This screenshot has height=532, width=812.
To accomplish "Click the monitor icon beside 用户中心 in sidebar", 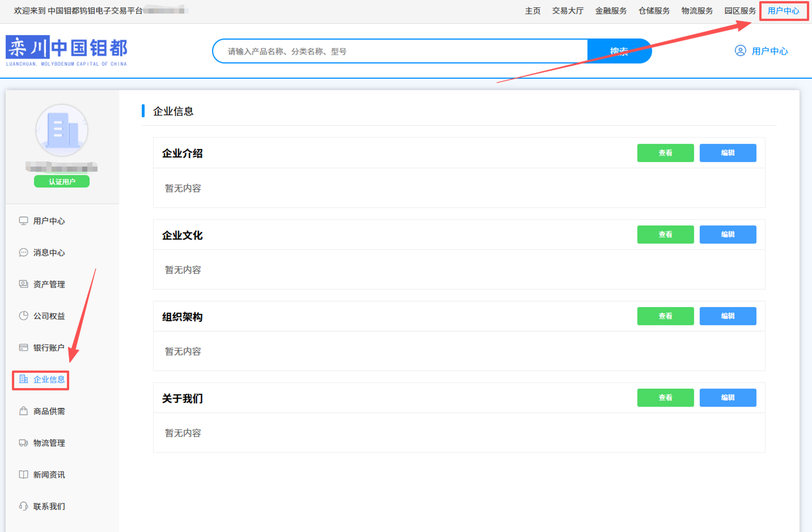I will [24, 221].
